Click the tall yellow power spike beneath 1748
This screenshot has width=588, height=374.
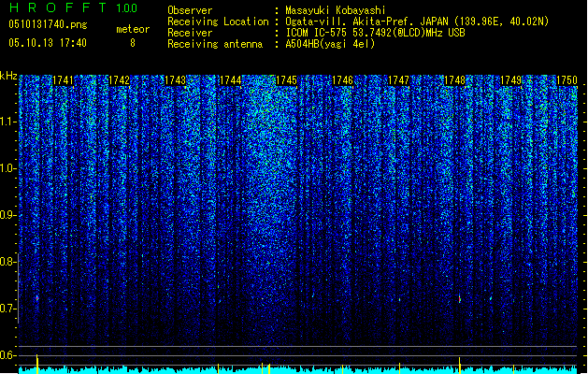point(459,365)
